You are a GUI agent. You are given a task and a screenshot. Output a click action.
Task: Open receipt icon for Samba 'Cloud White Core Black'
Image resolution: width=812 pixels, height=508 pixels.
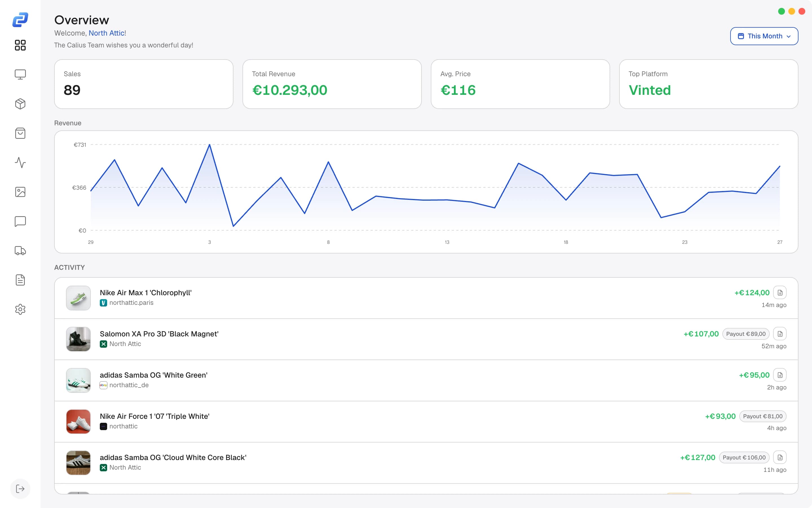coord(780,457)
